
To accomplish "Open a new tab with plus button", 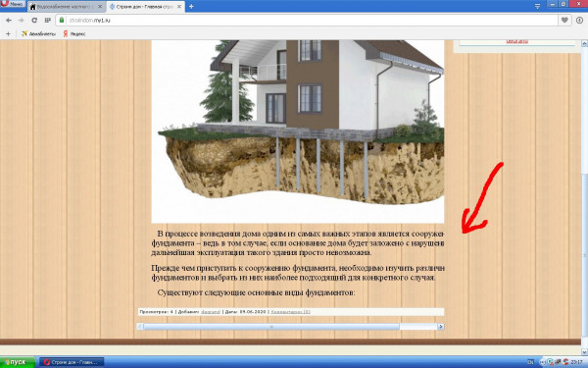I will tap(191, 7).
